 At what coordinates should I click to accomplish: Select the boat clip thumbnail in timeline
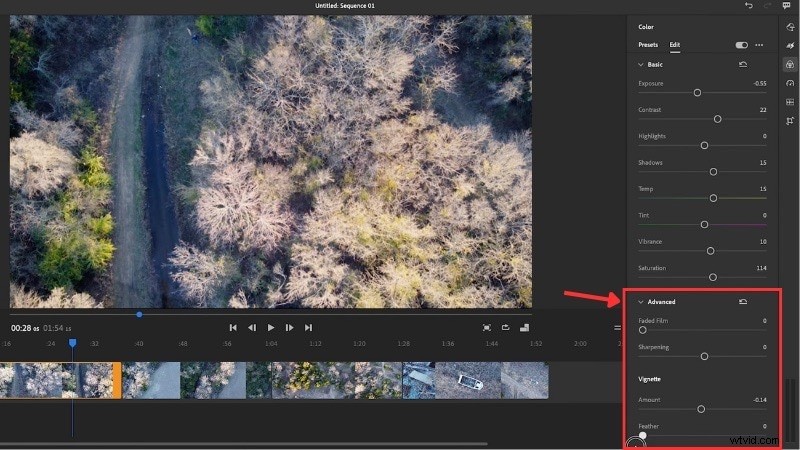[468, 380]
